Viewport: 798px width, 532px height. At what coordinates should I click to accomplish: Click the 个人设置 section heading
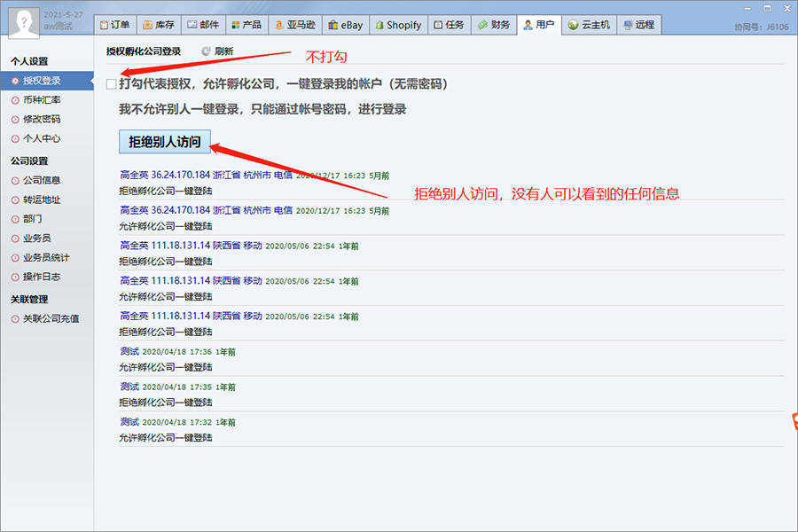29,61
